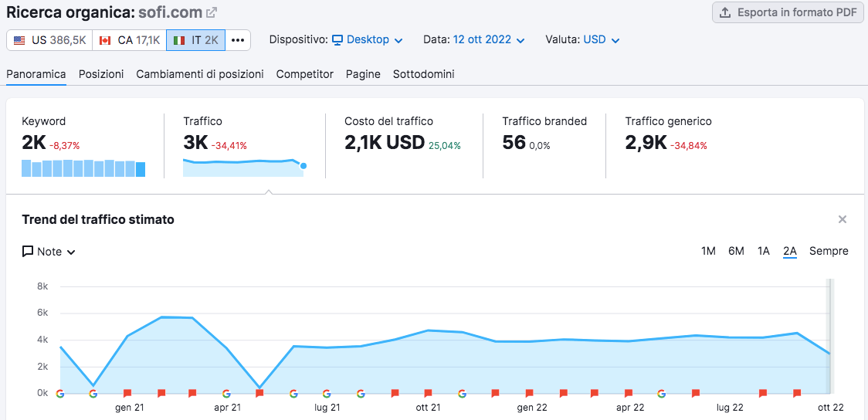Select the IT 2K database
This screenshot has height=420, width=868.
point(195,40)
